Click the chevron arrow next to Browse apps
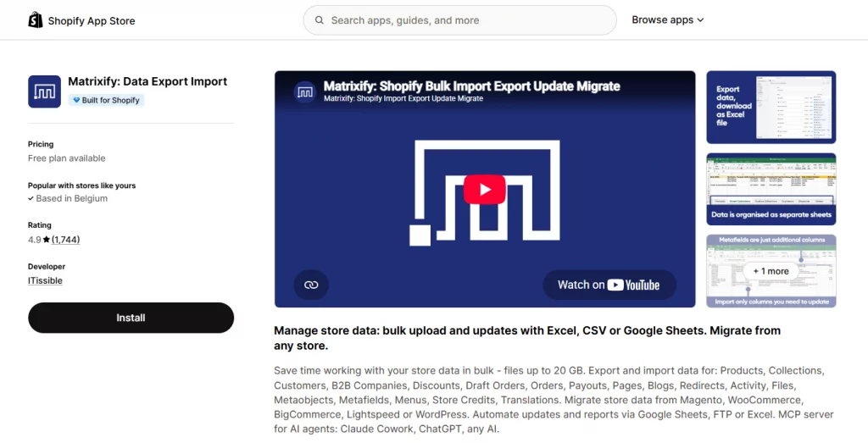 coord(700,20)
